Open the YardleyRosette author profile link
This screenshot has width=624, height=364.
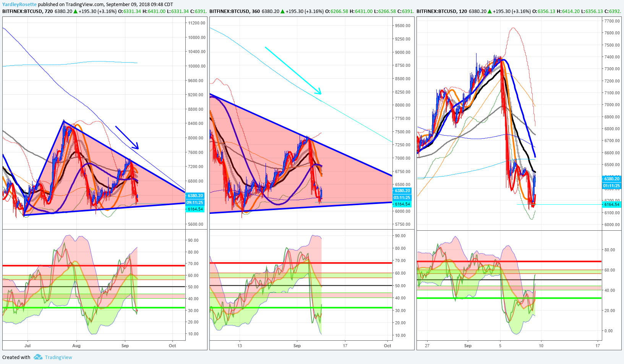[x=19, y=5]
